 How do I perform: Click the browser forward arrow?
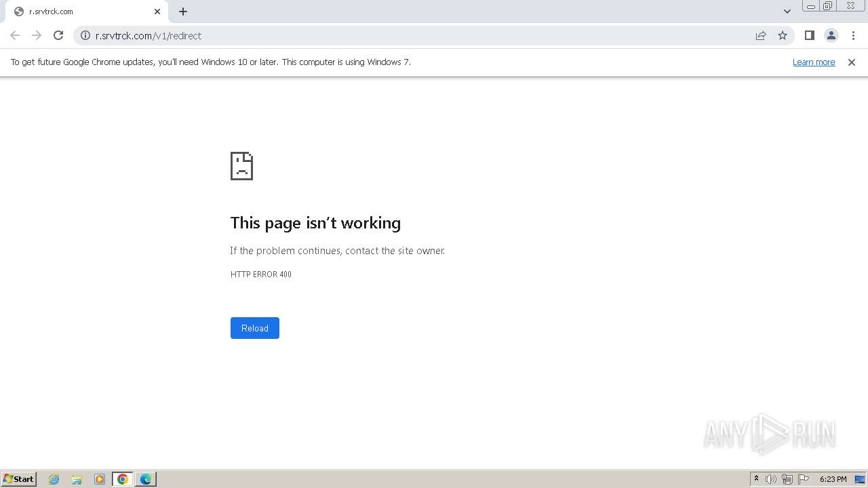(x=37, y=35)
